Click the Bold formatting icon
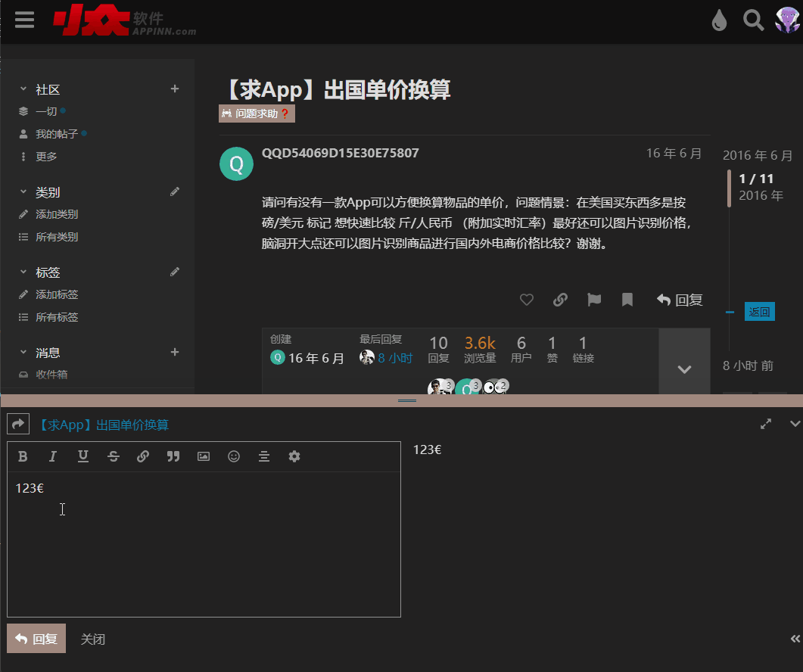 [x=23, y=456]
